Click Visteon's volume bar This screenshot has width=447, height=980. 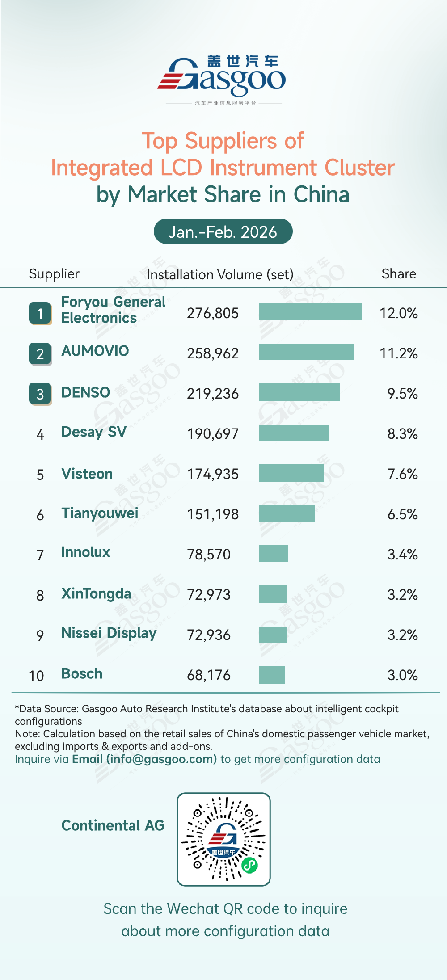pos(291,473)
